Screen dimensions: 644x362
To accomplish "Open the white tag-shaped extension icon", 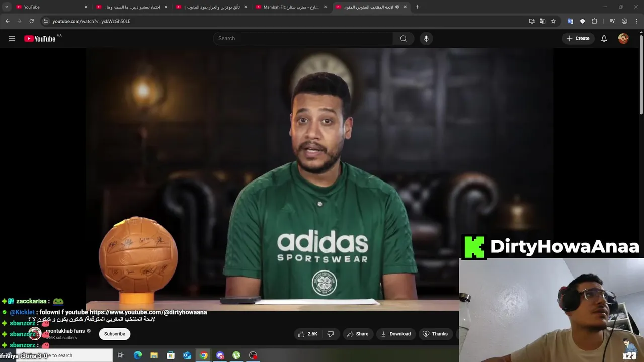I will click(582, 21).
